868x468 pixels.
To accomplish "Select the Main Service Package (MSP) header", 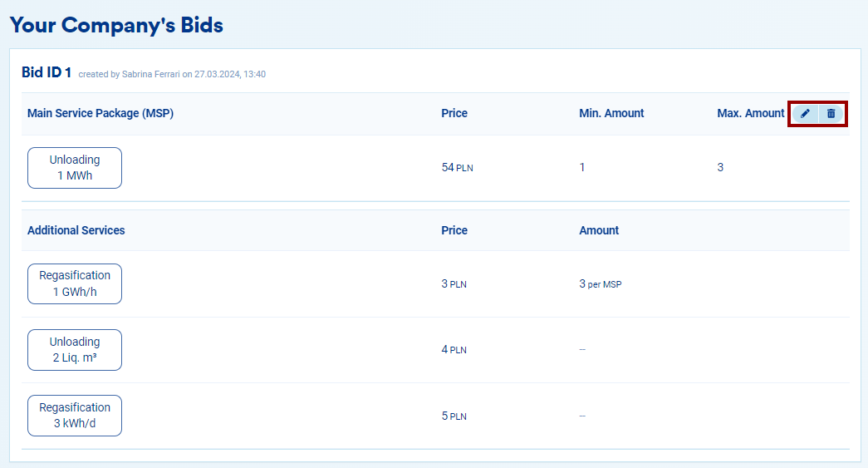I will tap(101, 113).
